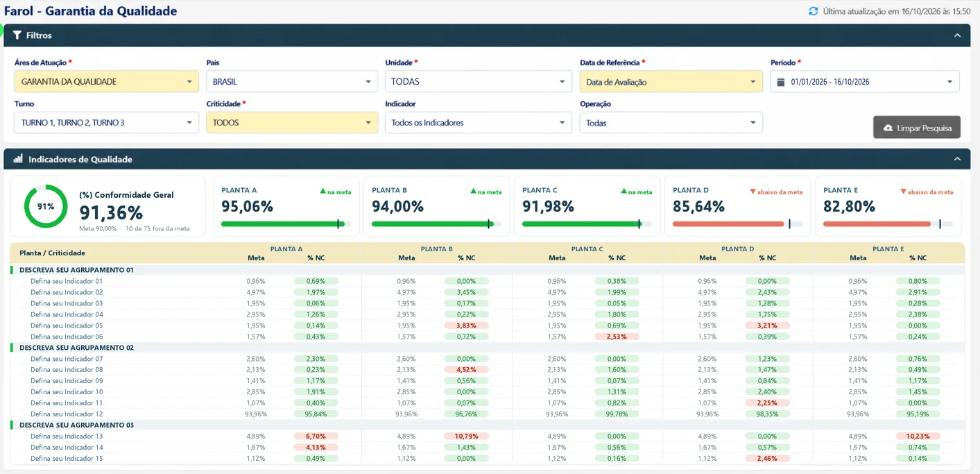Open the Operação dropdown

pos(671,123)
